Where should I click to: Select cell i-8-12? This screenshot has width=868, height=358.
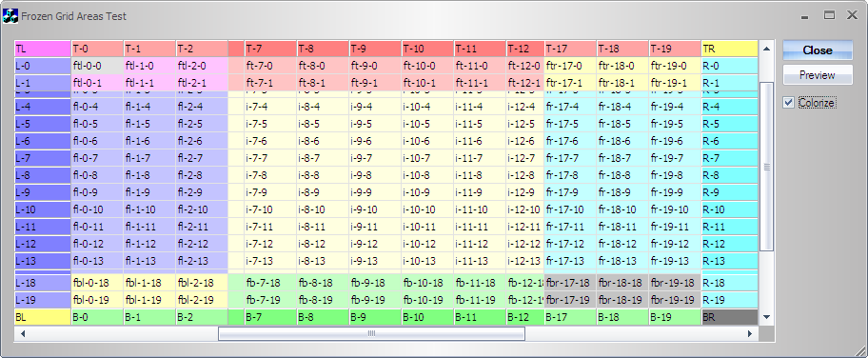pyautogui.click(x=324, y=245)
